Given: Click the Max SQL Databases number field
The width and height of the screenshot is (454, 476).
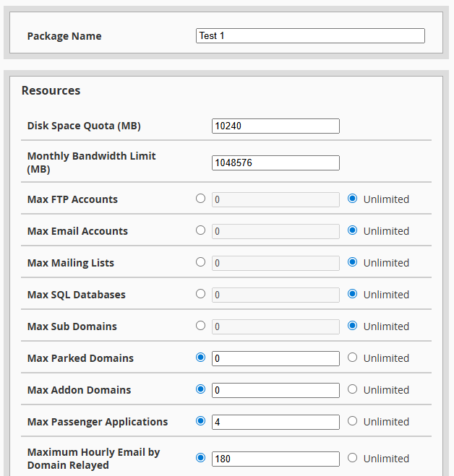Looking at the screenshot, I should (275, 295).
